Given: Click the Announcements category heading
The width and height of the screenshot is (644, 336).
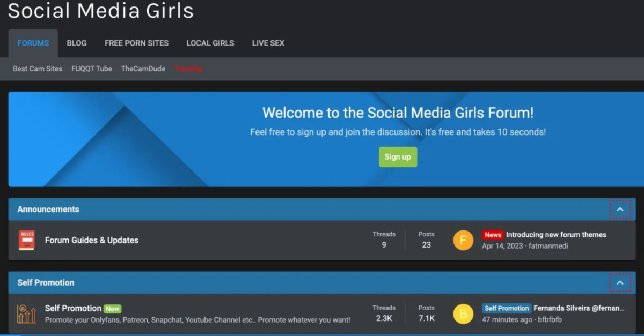Looking at the screenshot, I should tap(48, 210).
